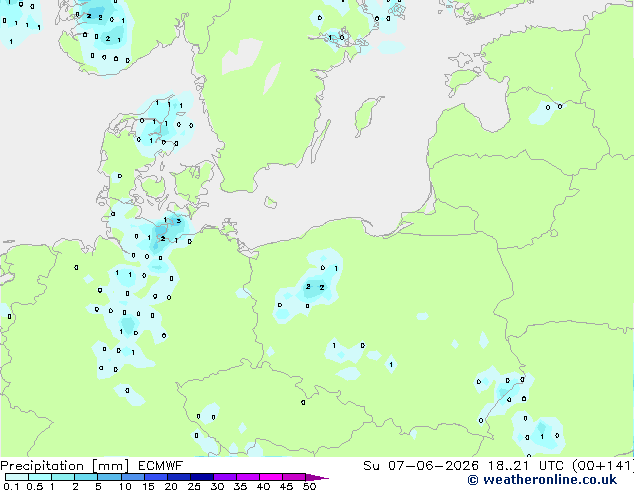Select the 25–30 mm navy legend box

click(x=201, y=477)
